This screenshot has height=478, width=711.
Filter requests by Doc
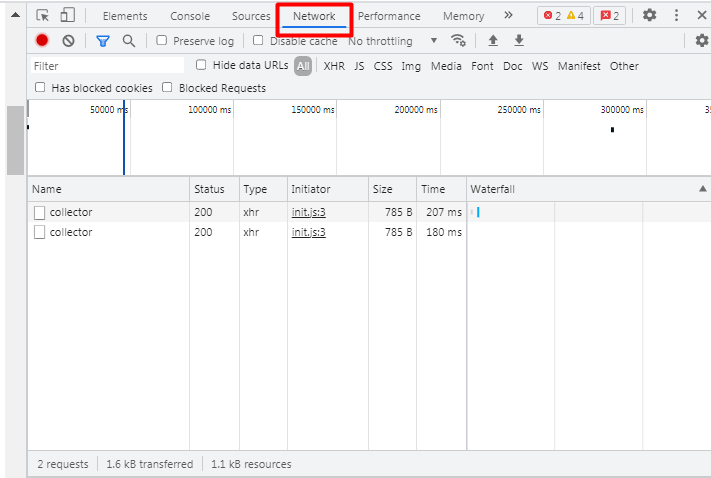[512, 66]
